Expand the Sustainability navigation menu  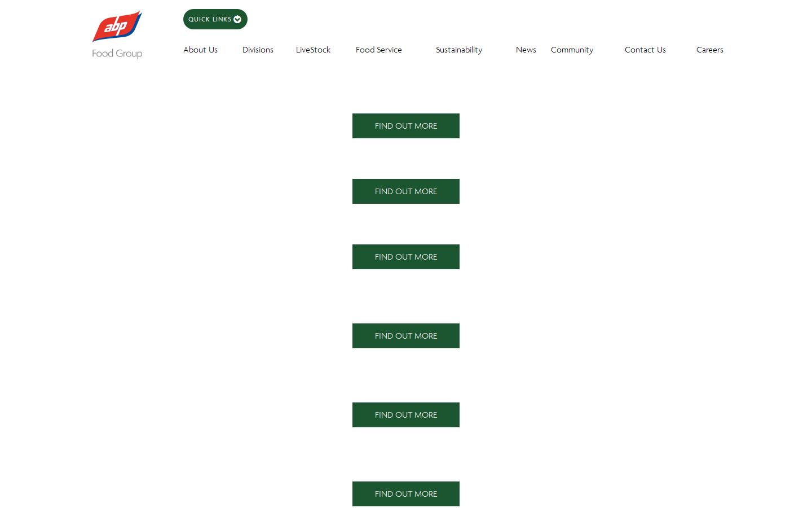pyautogui.click(x=459, y=50)
